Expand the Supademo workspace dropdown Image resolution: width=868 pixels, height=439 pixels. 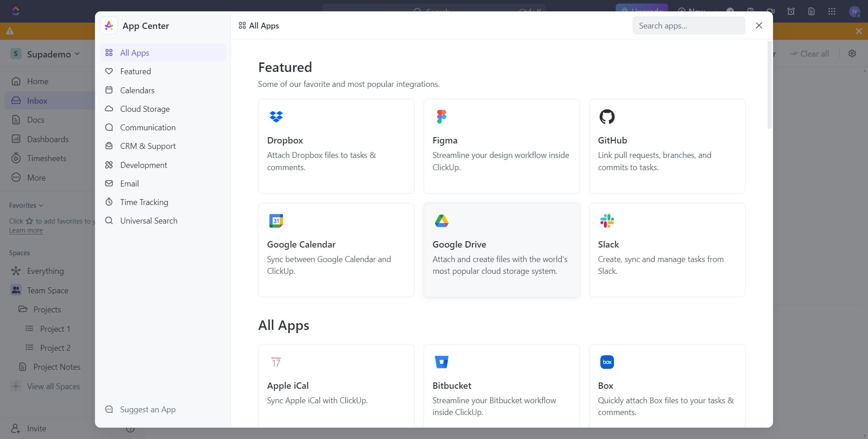click(x=77, y=53)
